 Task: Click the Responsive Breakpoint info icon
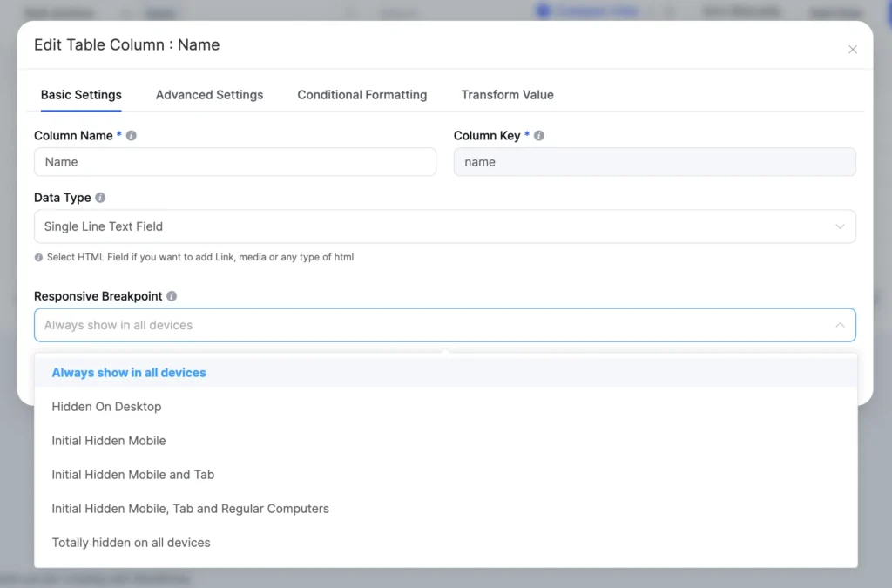click(x=172, y=296)
